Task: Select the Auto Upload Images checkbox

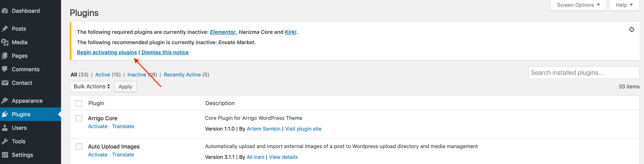Action: coord(79,146)
